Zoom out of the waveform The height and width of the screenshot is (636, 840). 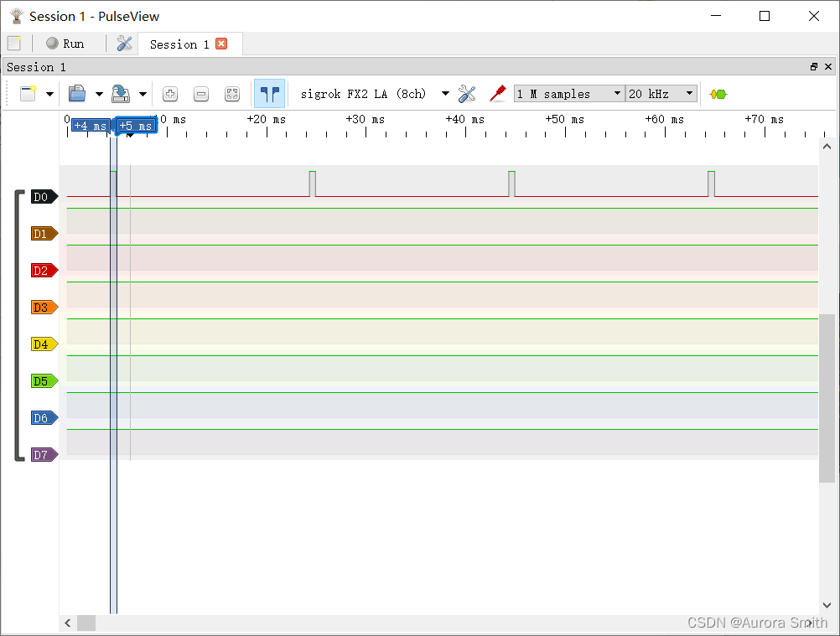[x=201, y=94]
